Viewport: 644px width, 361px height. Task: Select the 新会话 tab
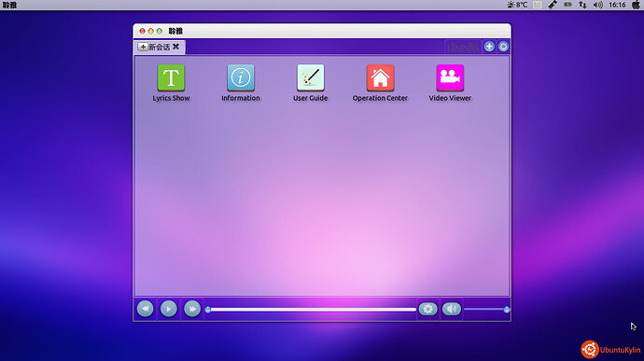[x=160, y=47]
